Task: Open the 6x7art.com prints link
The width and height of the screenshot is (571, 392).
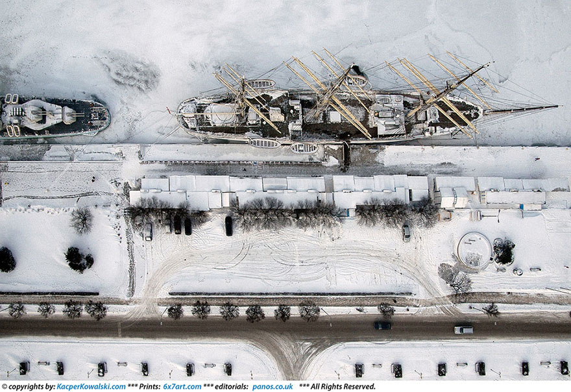Action: click(182, 386)
